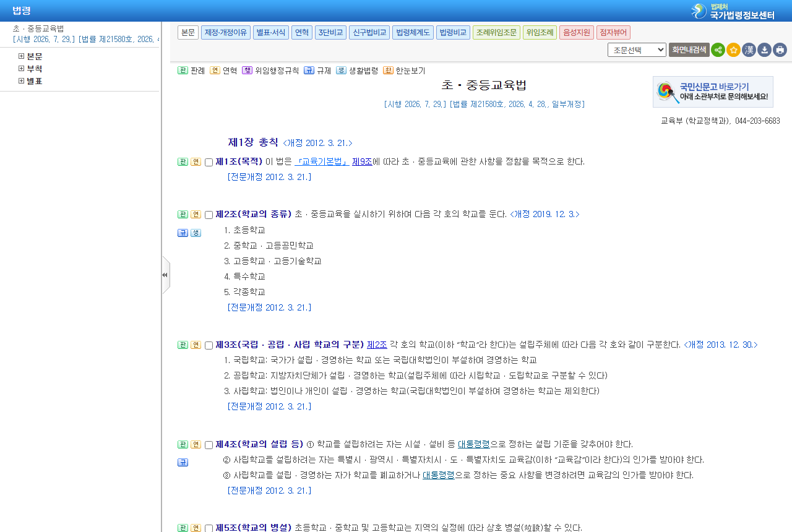
Task: Switch to 본문 tab
Action: click(188, 33)
